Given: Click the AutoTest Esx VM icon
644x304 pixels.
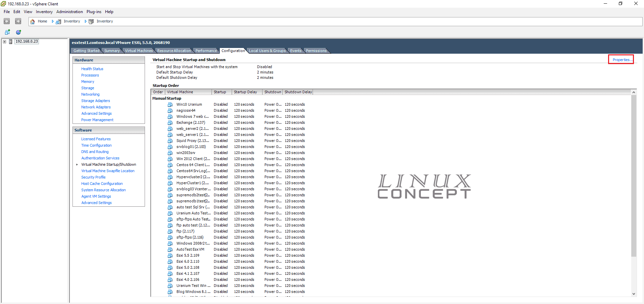Looking at the screenshot, I should click(x=170, y=250).
